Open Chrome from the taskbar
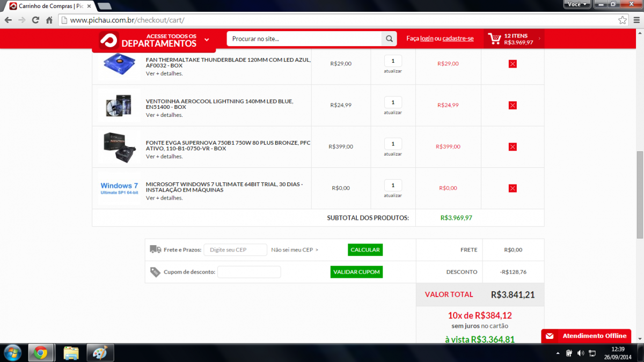 (40, 353)
